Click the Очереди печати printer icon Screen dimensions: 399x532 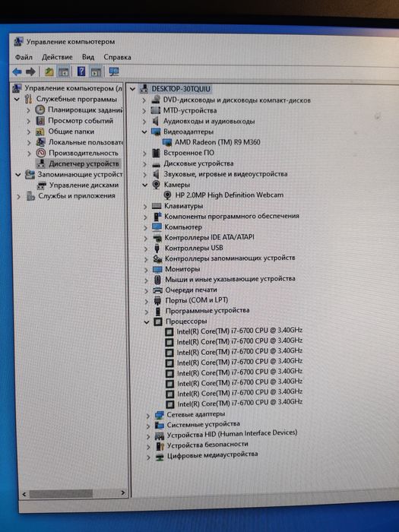click(x=157, y=290)
